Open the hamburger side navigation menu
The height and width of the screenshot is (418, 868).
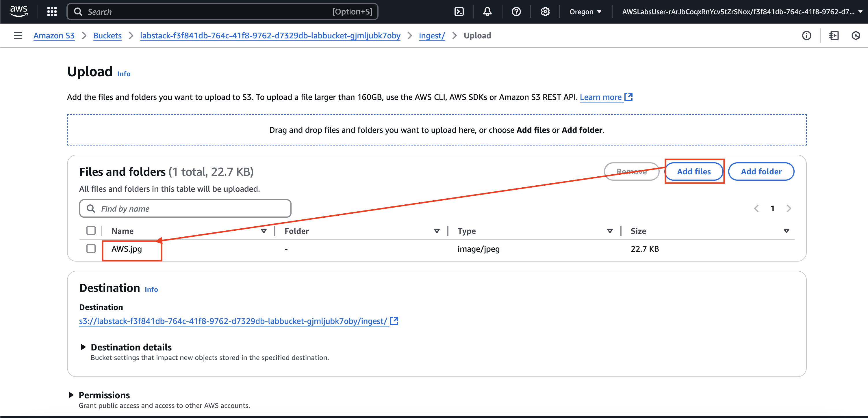click(x=18, y=36)
